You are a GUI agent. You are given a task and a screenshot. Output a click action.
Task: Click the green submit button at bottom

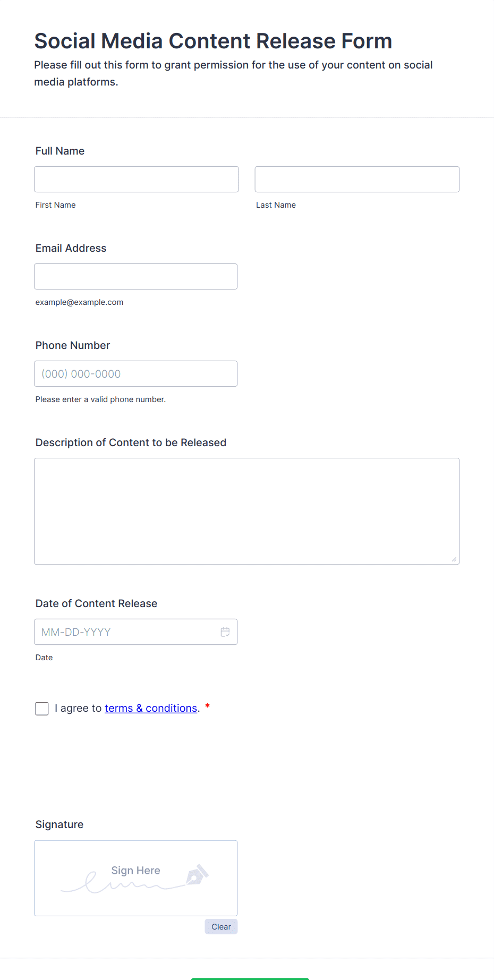point(250,978)
